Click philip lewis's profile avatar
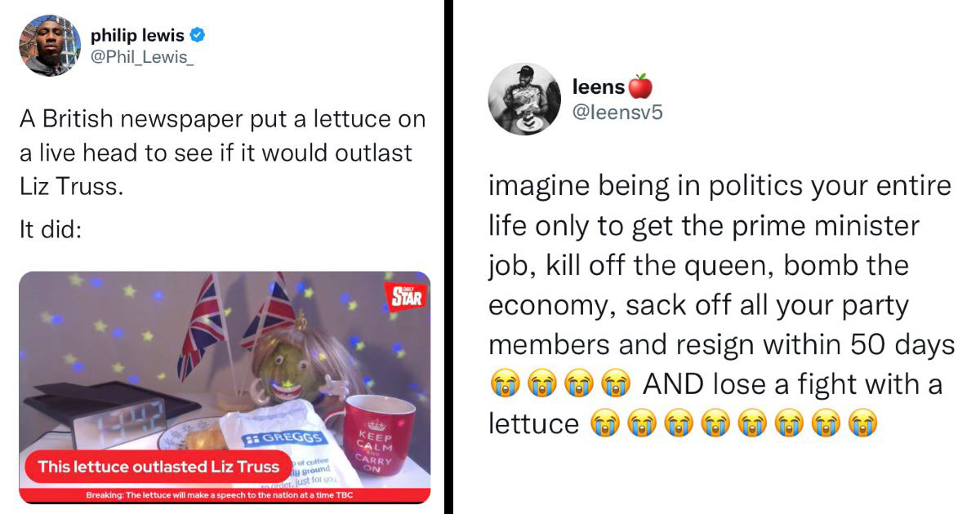The height and width of the screenshot is (514, 980). coord(49,46)
